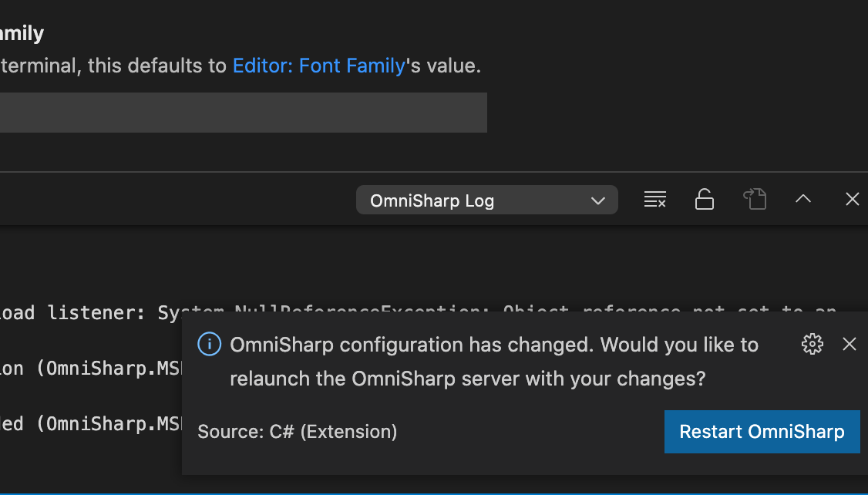The height and width of the screenshot is (495, 868).
Task: Close the output panel
Action: 853,199
